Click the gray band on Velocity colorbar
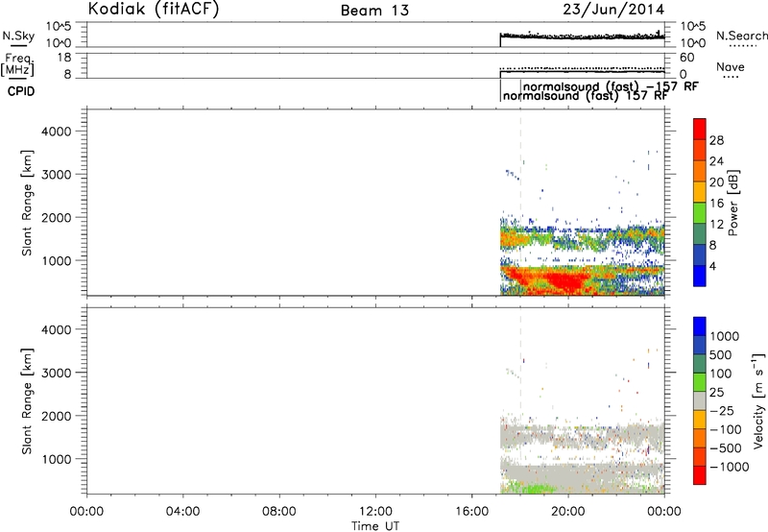The height and width of the screenshot is (532, 768). [x=700, y=400]
